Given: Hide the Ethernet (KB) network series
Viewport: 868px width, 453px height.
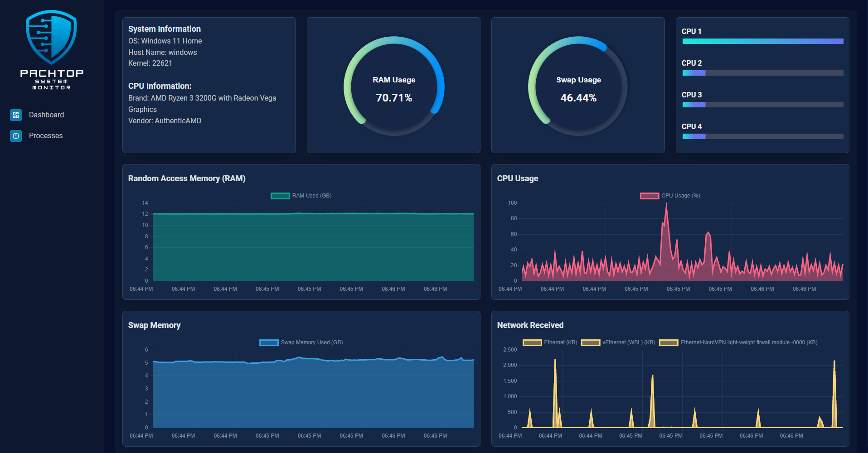Looking at the screenshot, I should click(550, 342).
